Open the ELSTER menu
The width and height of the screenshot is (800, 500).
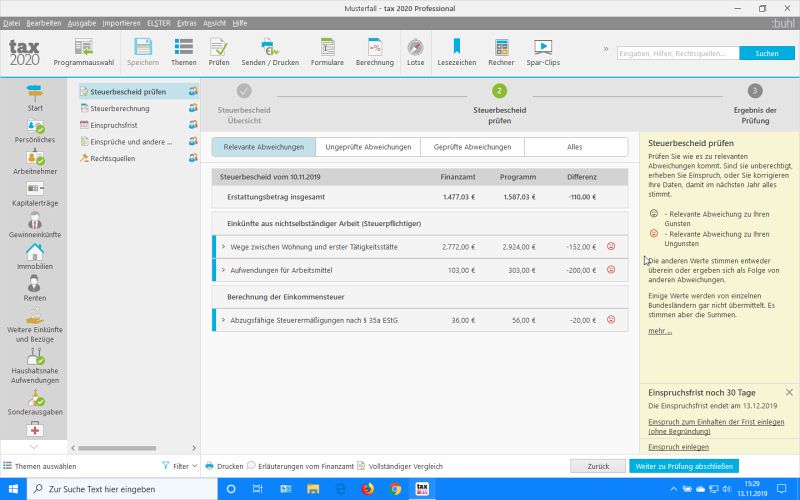click(x=158, y=22)
